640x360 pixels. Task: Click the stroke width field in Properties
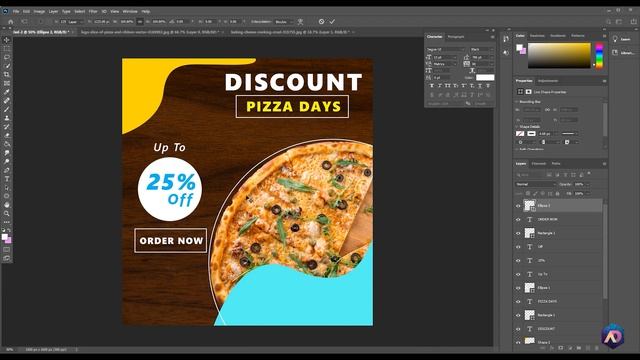(544, 133)
